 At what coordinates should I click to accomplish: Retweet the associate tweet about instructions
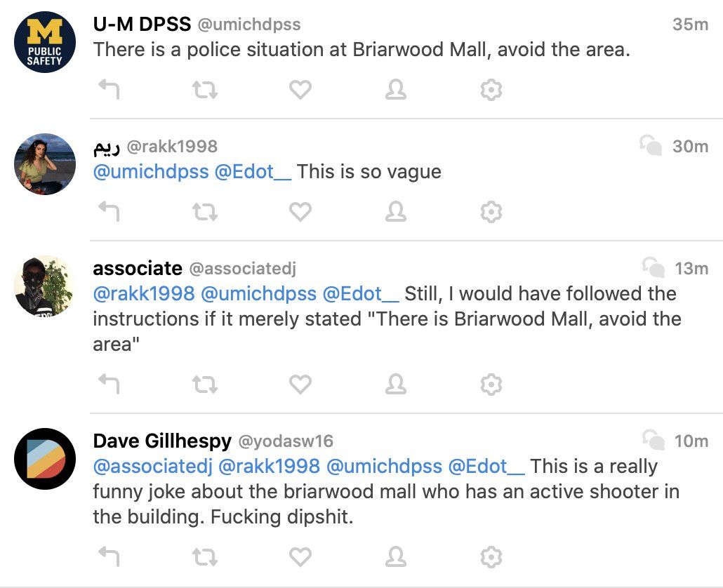click(204, 384)
